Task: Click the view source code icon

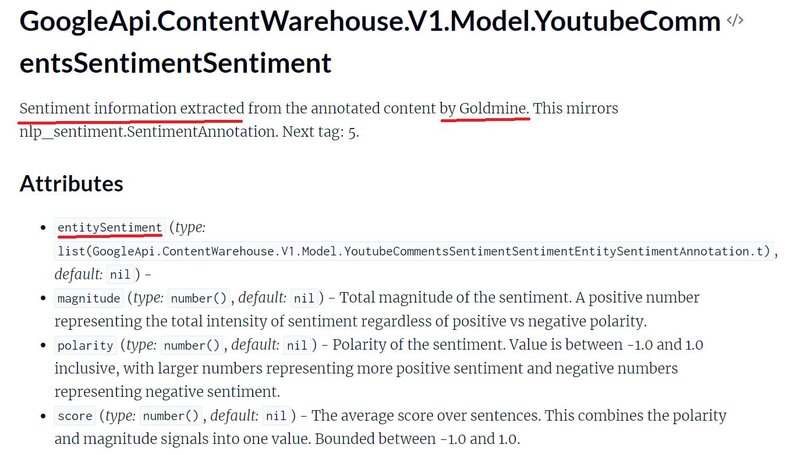Action: (x=735, y=20)
